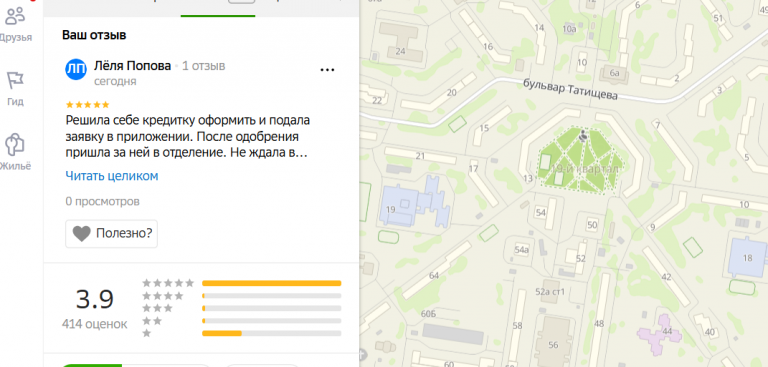Click building number 40 on map
The image size is (768, 367).
710,332
